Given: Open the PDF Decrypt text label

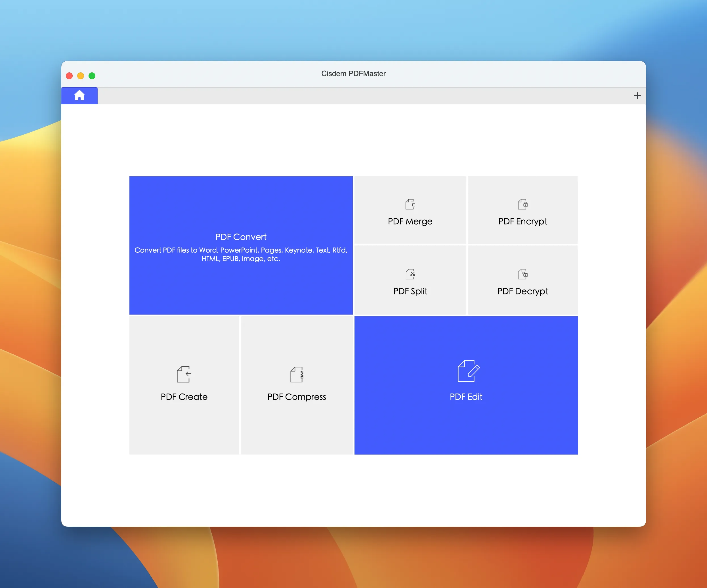Looking at the screenshot, I should pyautogui.click(x=523, y=291).
